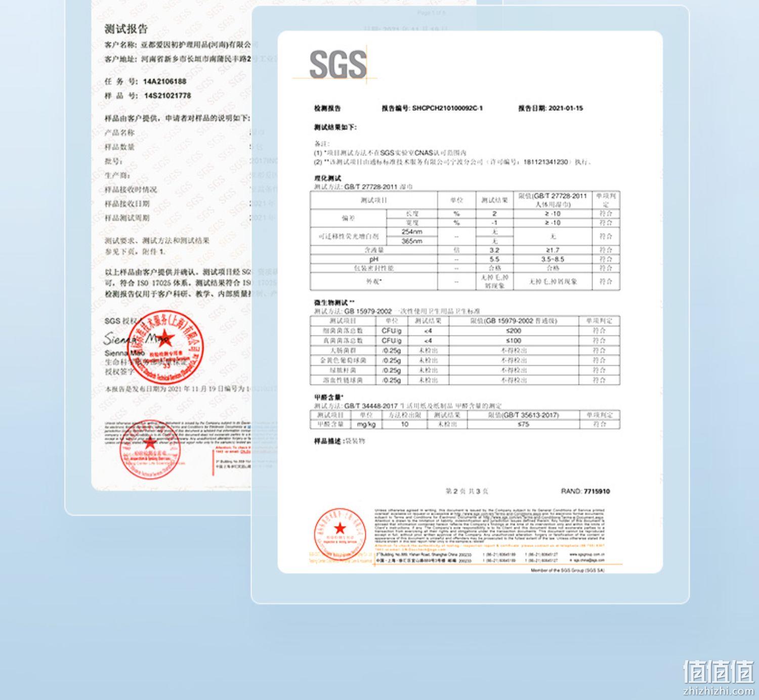The image size is (759, 700).
Task: Click the 测试结果如下 heading
Action: tap(335, 127)
